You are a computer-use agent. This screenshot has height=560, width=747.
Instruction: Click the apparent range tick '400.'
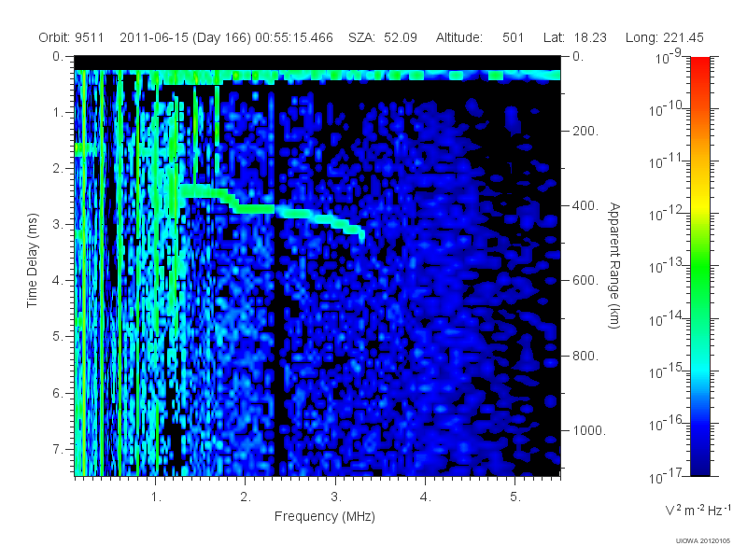pyautogui.click(x=585, y=205)
